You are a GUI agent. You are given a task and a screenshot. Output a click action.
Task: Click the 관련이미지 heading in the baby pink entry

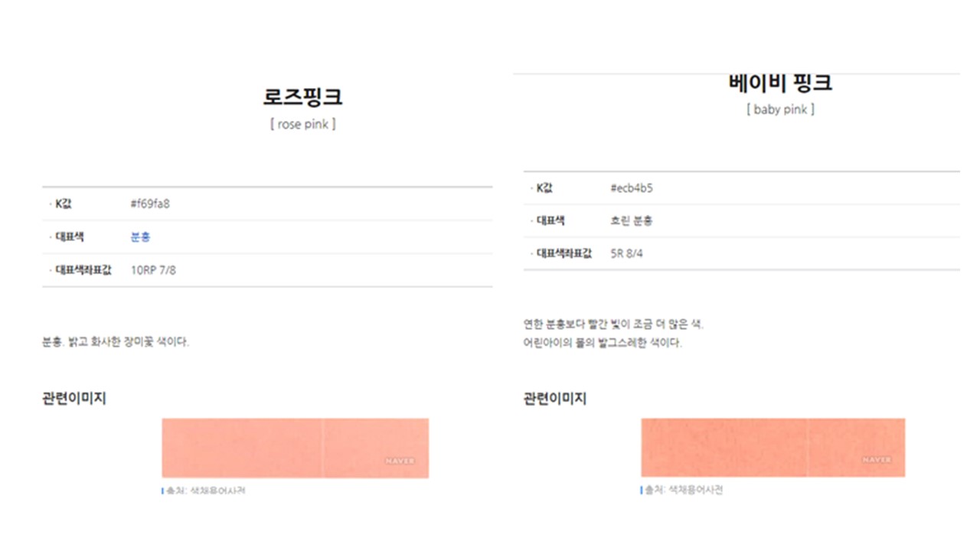pos(555,399)
